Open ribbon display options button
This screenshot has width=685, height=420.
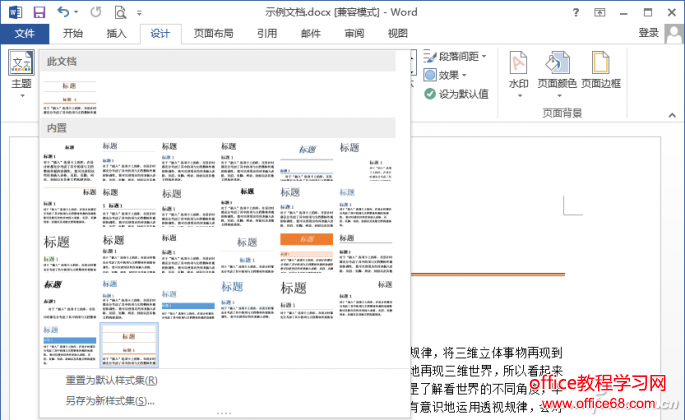coord(600,12)
